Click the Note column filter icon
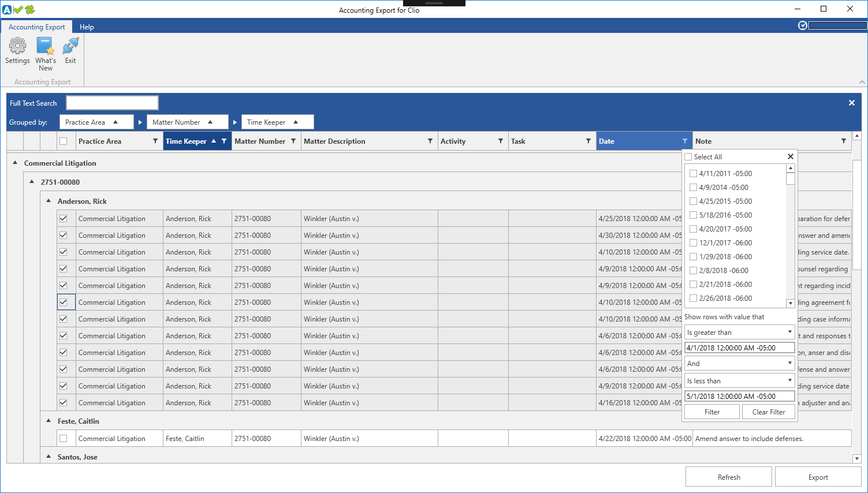Screen dimensions: 868x493 tap(844, 141)
